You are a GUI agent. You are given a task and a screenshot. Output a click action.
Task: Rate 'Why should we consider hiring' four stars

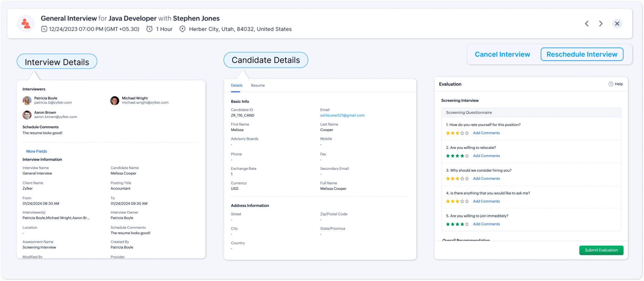462,179
